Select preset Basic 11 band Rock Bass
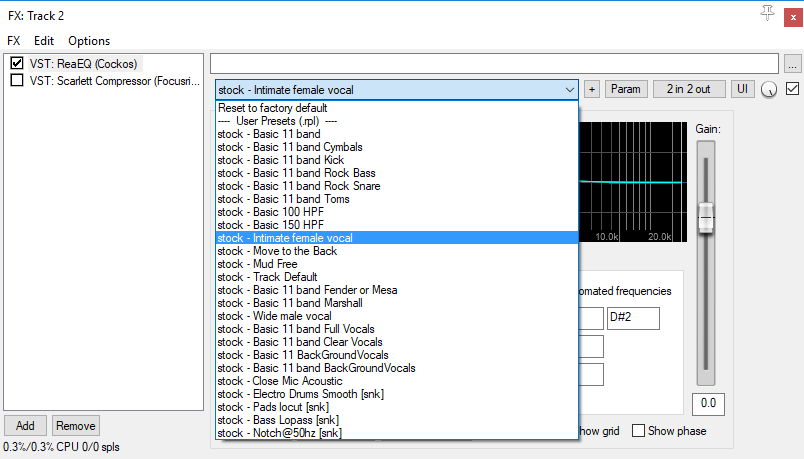 click(x=397, y=173)
